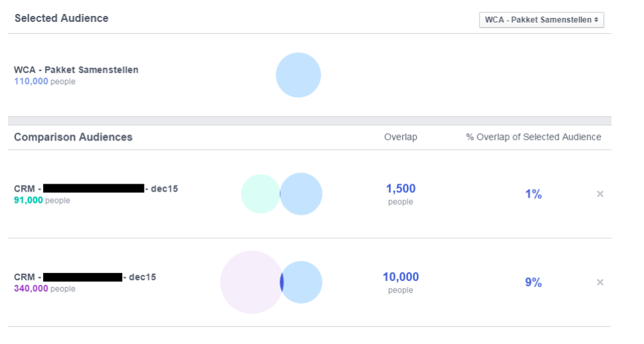
Task: Click the blue circle in the 1,500 overlap row
Action: click(x=302, y=194)
